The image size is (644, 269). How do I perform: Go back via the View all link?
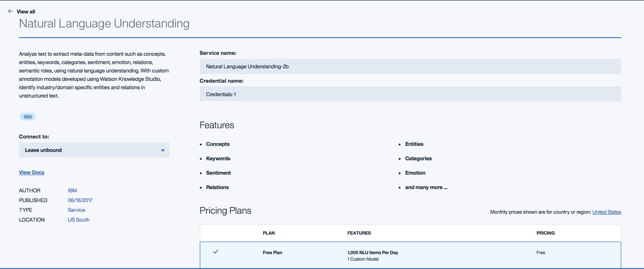[x=26, y=12]
